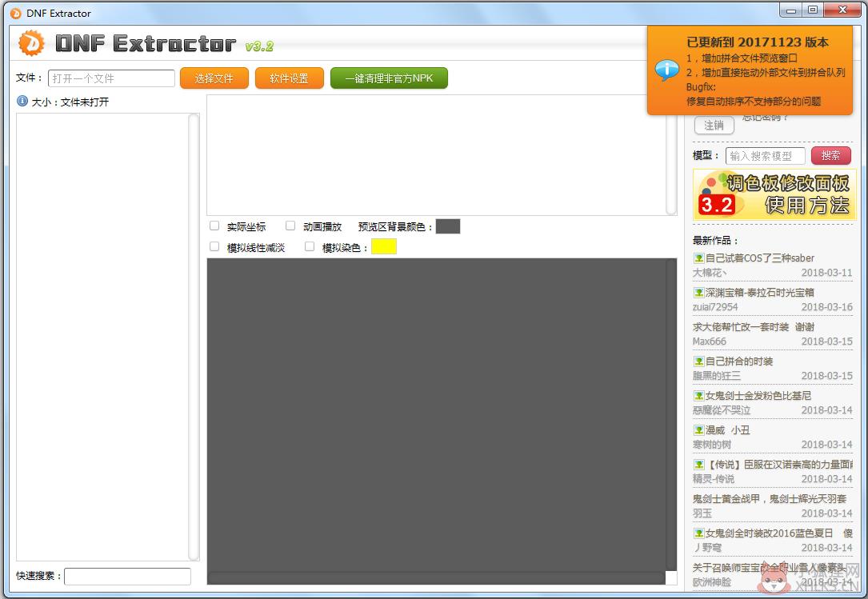Click author name 精灵-传说
This screenshot has width=868, height=599.
(714, 478)
